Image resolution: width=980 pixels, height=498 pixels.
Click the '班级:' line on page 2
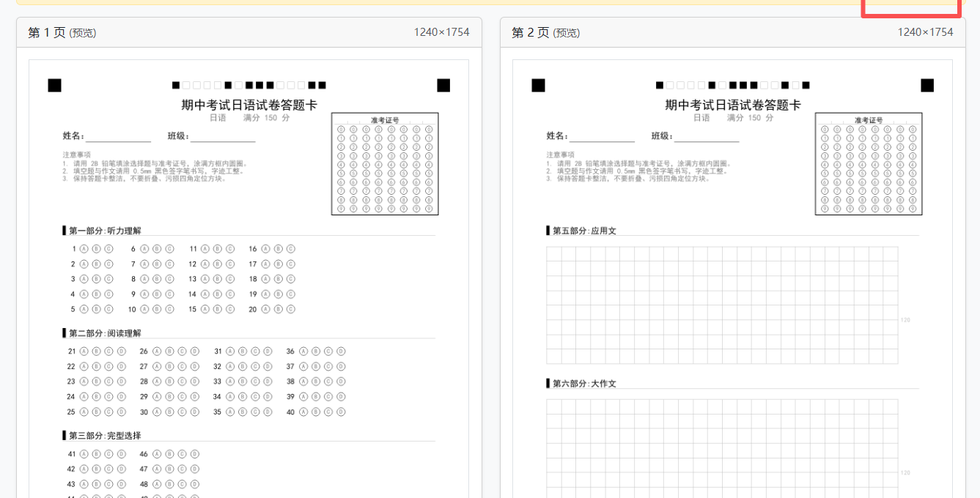tap(696, 136)
